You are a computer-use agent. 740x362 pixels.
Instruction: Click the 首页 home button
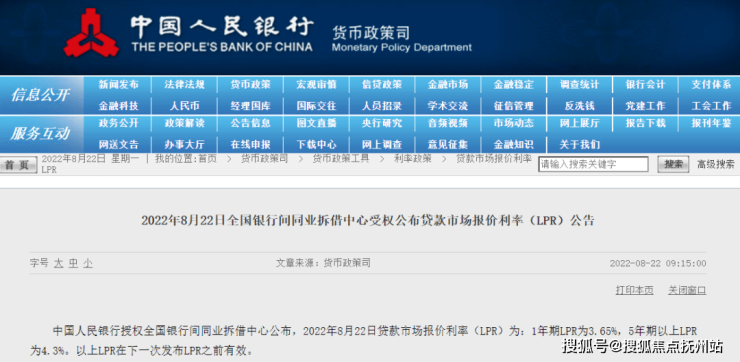[18, 165]
